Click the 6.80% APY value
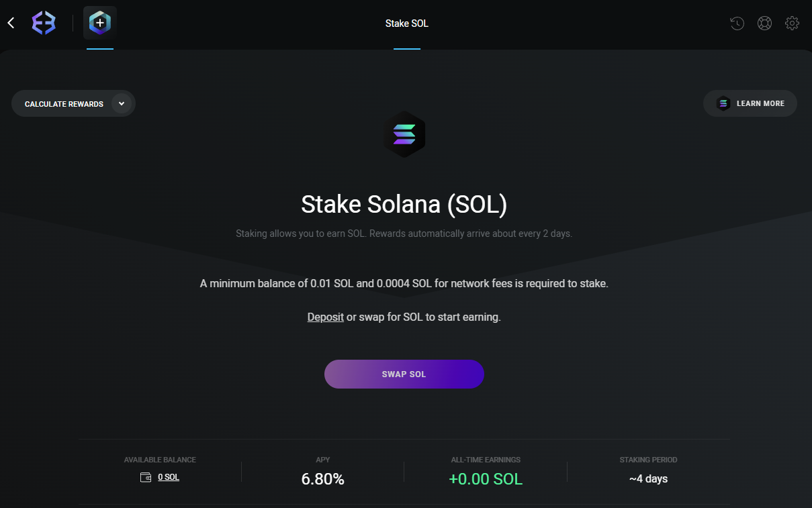Viewport: 812px width, 508px height. [322, 479]
